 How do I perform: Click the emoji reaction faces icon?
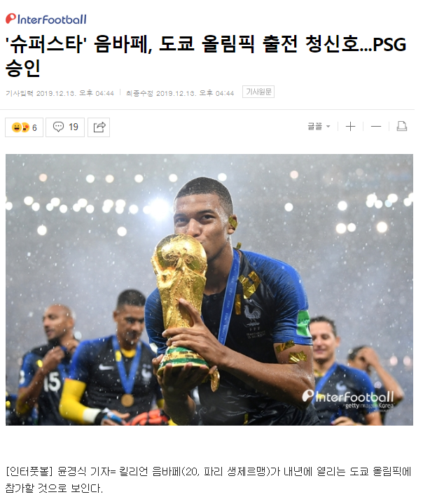click(20, 127)
